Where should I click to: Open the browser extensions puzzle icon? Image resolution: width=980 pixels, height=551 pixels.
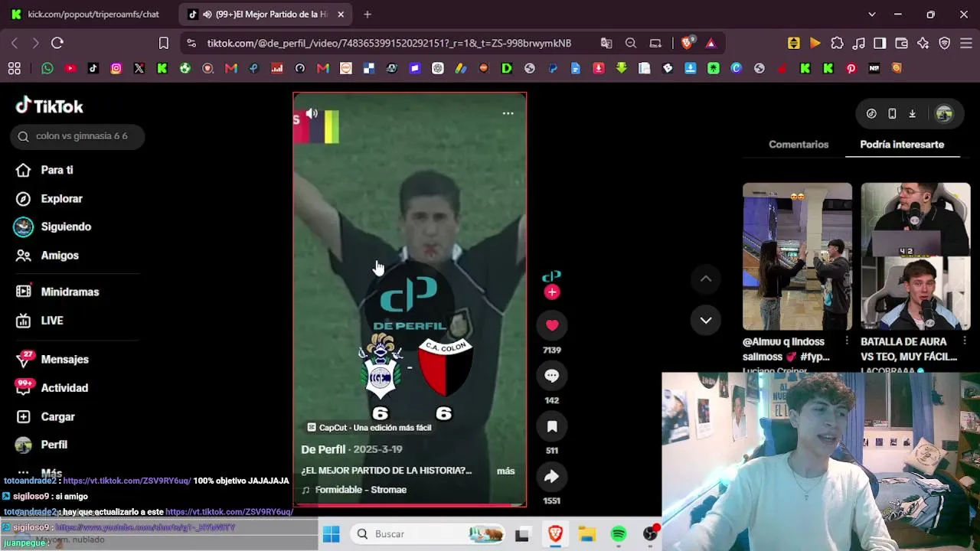pos(837,44)
